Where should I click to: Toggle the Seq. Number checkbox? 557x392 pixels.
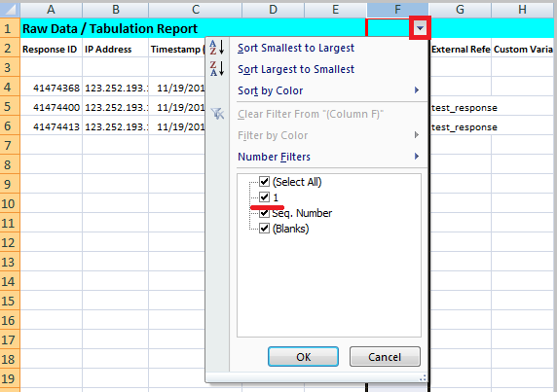point(264,213)
